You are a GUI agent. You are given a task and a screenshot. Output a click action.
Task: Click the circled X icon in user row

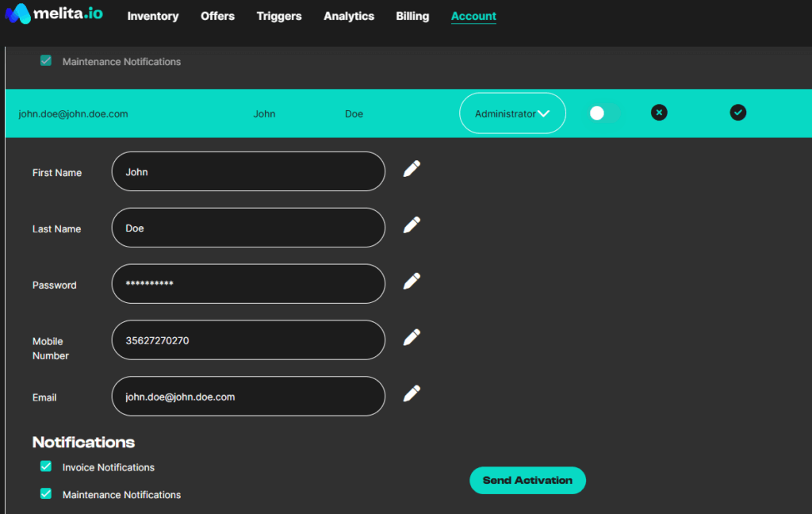click(659, 113)
